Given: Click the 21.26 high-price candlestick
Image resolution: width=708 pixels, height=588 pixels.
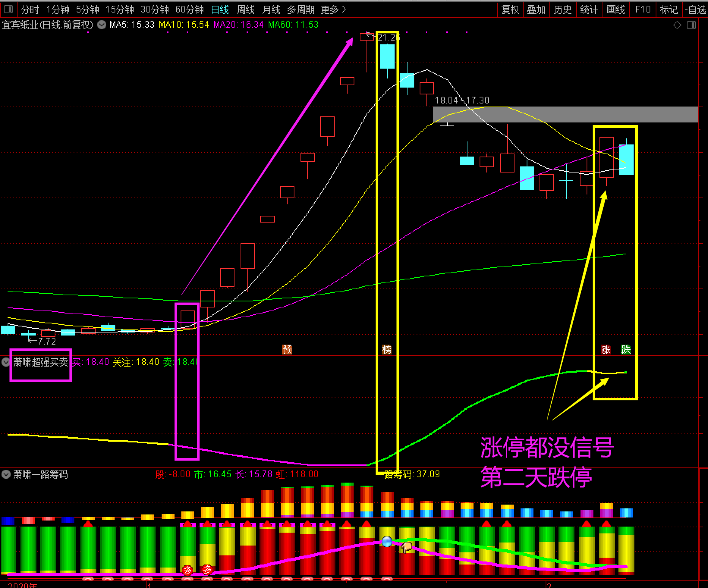Looking at the screenshot, I should pos(367,37).
